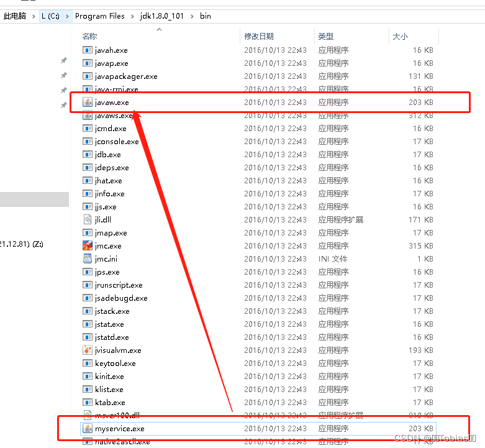Select the jmc.ini settings file icon

point(88,258)
